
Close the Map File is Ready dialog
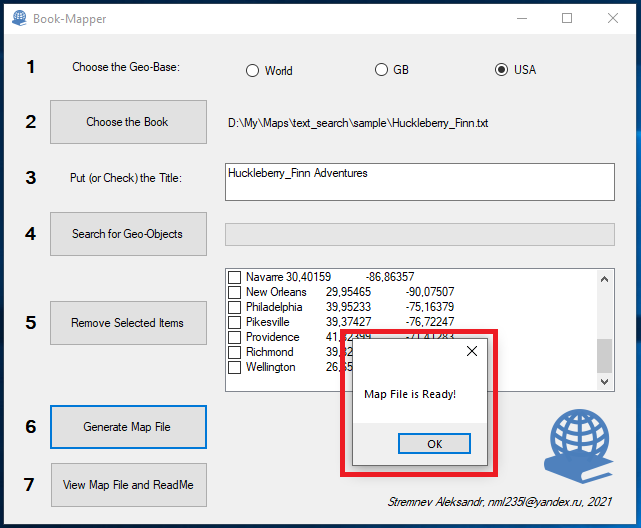click(472, 351)
